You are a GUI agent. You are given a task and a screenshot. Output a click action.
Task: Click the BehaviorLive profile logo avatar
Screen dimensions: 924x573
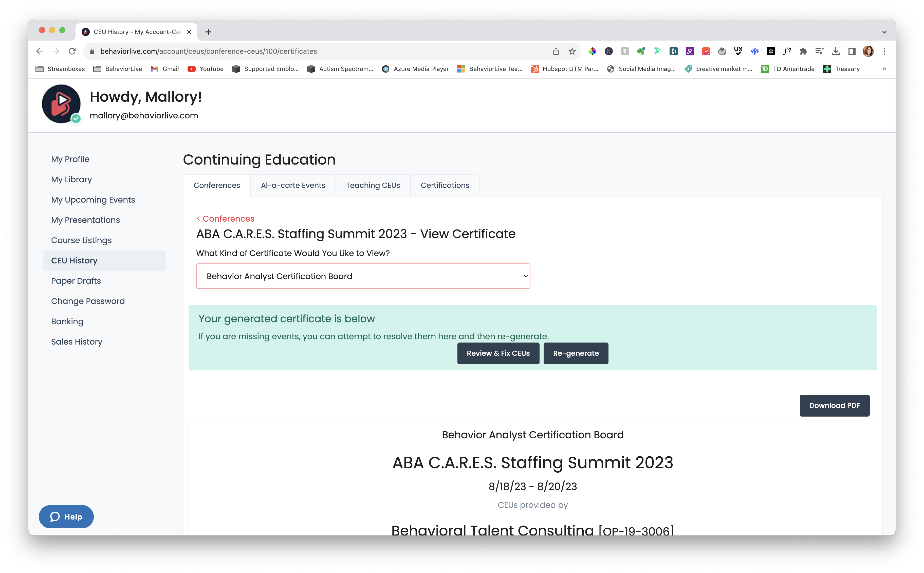61,104
